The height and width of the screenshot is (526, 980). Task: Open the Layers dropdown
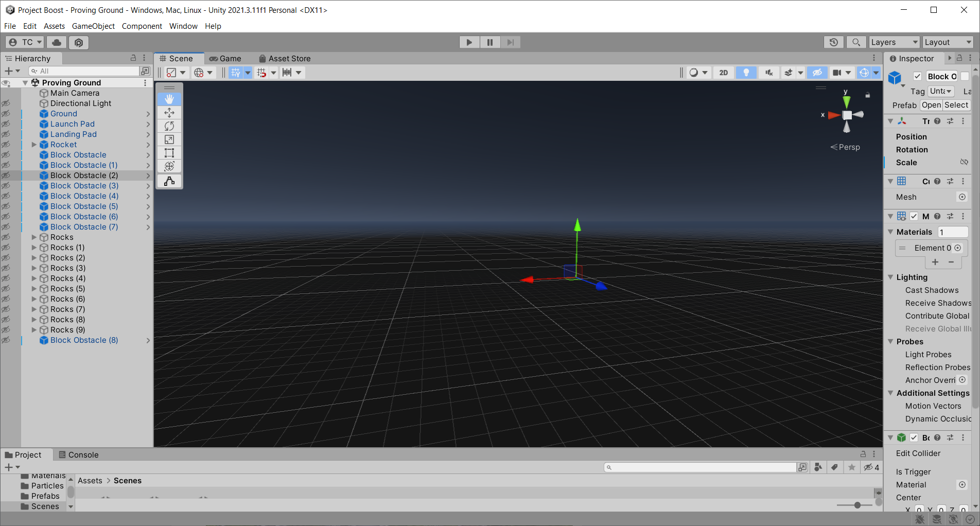click(x=894, y=42)
